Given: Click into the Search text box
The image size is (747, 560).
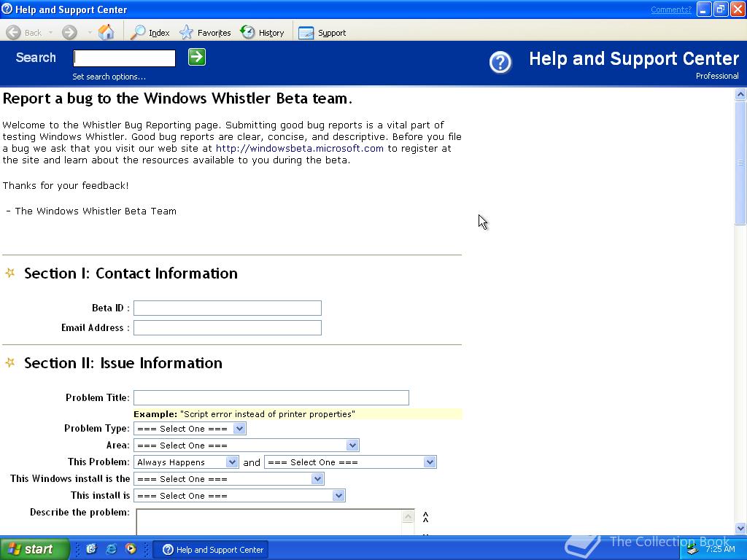Looking at the screenshot, I should [x=124, y=58].
